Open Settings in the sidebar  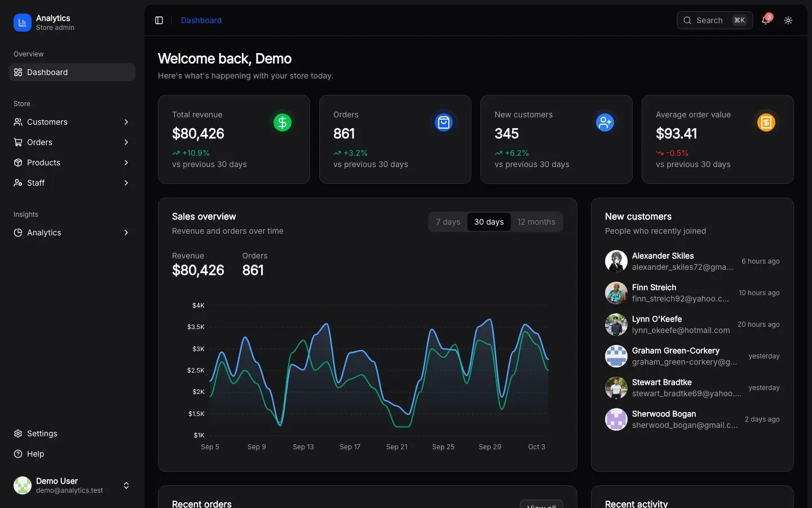(x=72, y=433)
